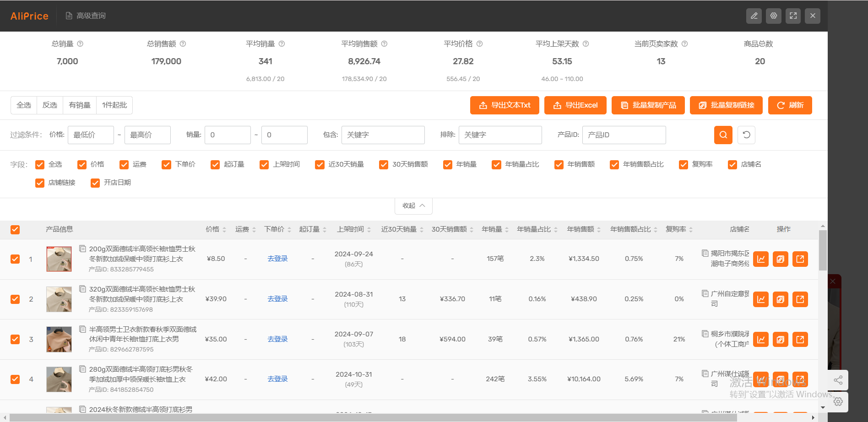Click the share icon on right sidebar

tap(838, 380)
